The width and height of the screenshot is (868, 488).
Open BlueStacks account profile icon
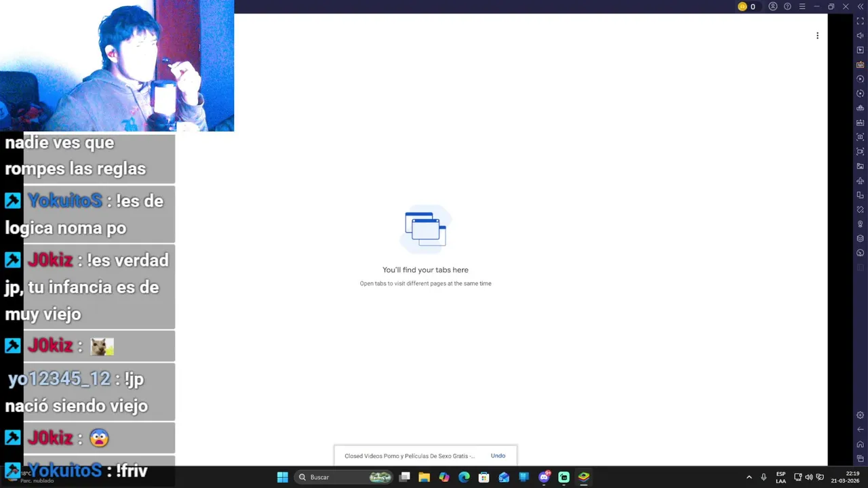click(772, 6)
